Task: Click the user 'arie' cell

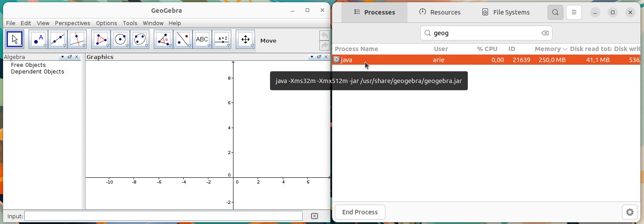Action: pyautogui.click(x=439, y=60)
